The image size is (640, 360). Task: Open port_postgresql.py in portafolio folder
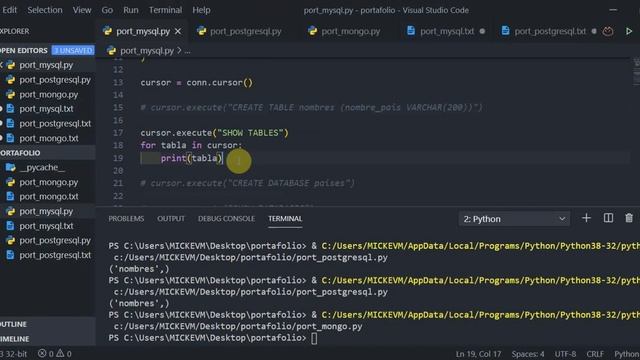[48, 241]
